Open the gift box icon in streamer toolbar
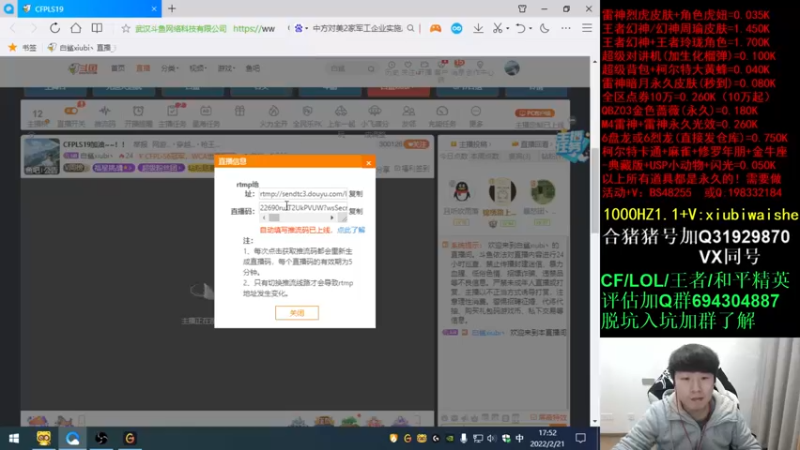Screen dimensions: 800x450 tap(240, 111)
